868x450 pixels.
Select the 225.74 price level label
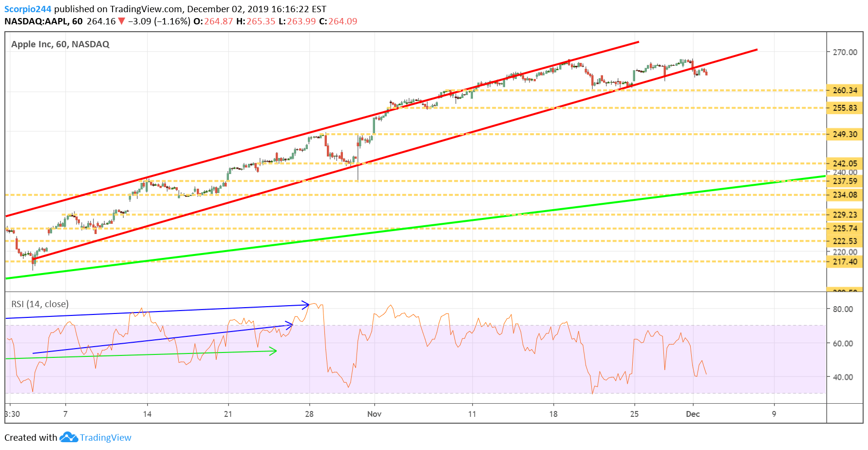845,229
